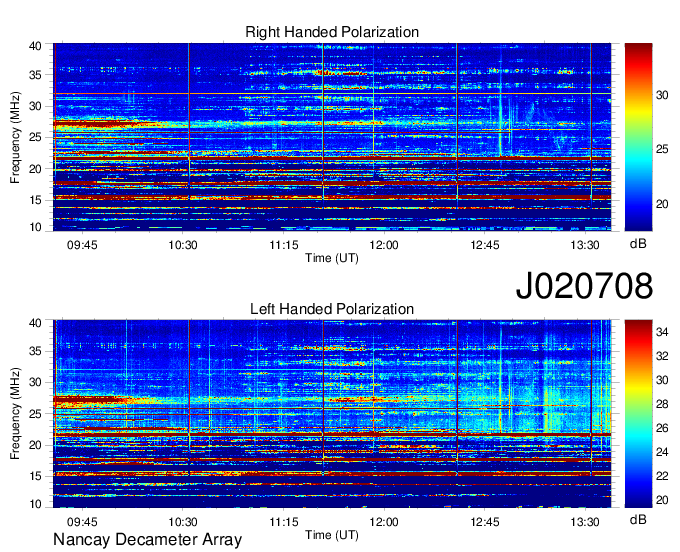Click the 'Nancay Decameter Array' caption

pyautogui.click(x=147, y=539)
